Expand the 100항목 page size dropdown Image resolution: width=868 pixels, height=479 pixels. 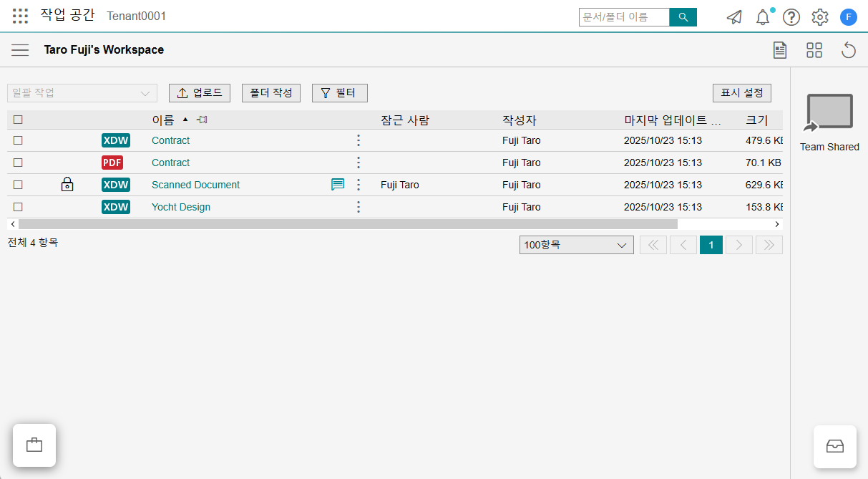[576, 245]
